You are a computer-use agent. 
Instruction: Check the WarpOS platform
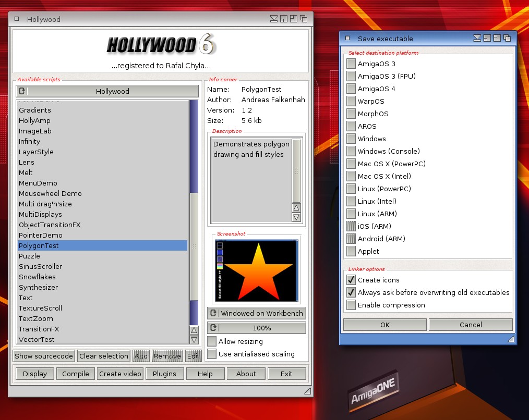(351, 101)
